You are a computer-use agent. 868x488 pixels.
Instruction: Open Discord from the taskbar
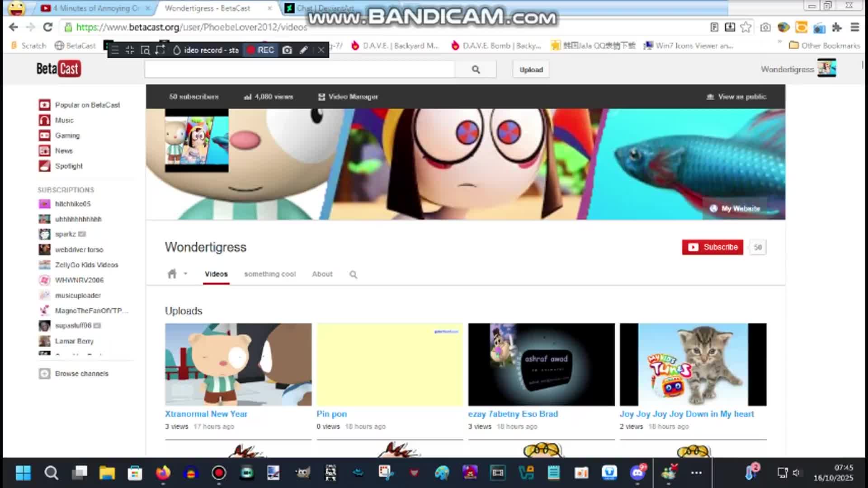(638, 473)
